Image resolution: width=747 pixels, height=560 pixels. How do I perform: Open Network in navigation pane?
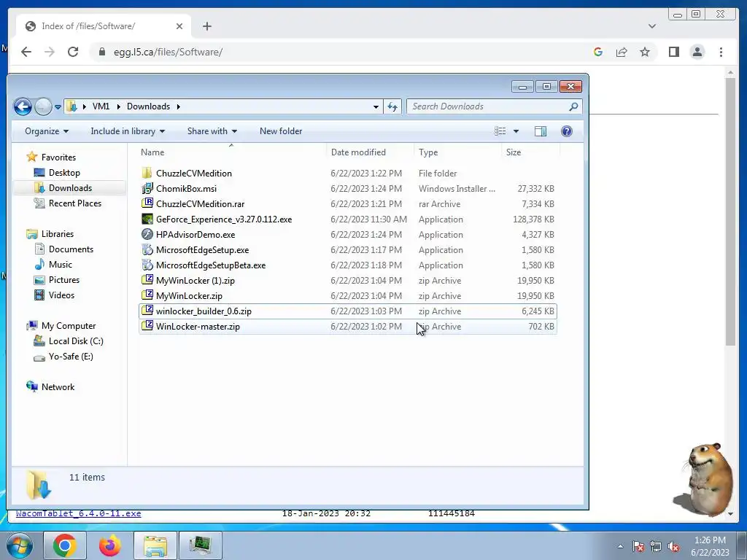tap(58, 387)
